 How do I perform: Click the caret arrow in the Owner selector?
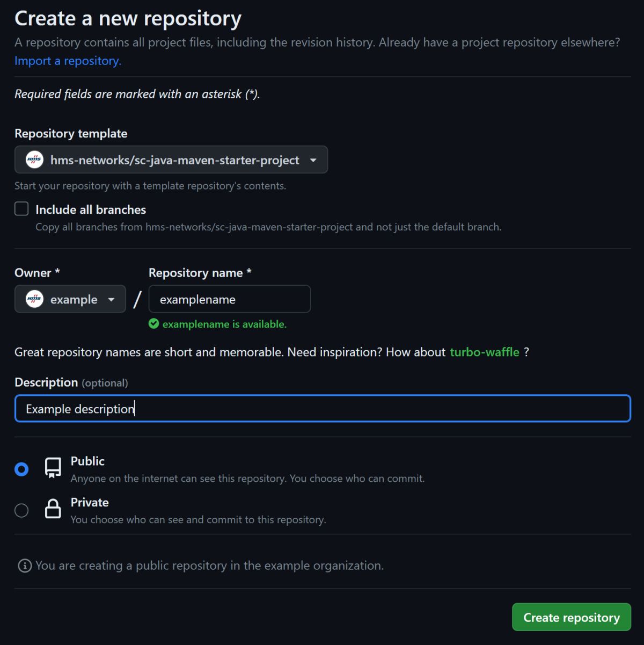tap(111, 300)
